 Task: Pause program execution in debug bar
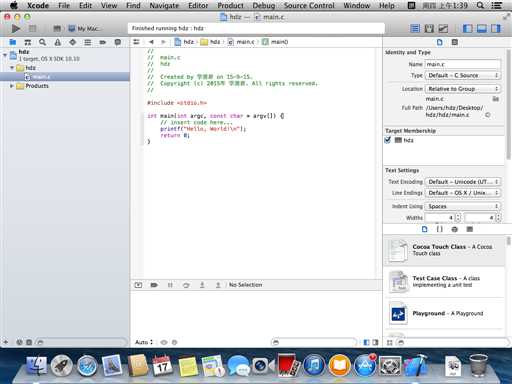point(170,285)
